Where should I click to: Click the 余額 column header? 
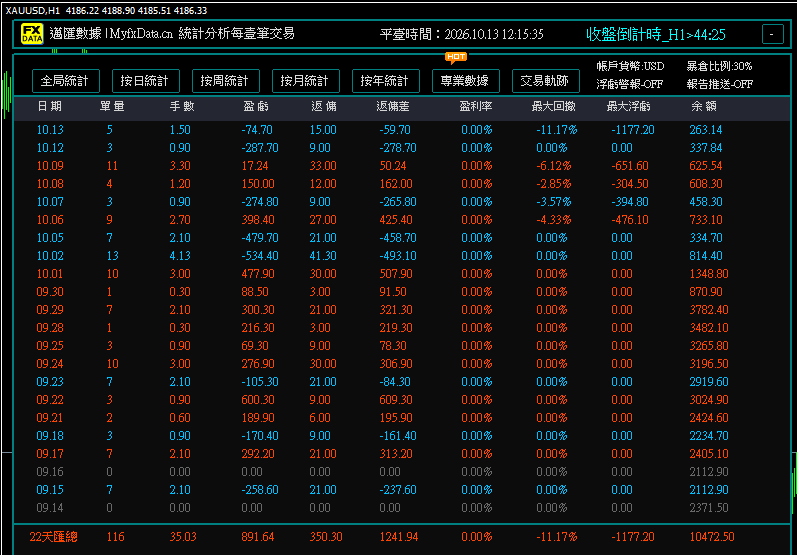click(x=704, y=107)
